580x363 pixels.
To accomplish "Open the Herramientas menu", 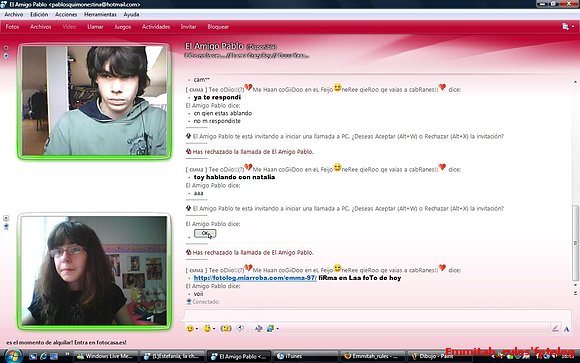I will pos(100,14).
